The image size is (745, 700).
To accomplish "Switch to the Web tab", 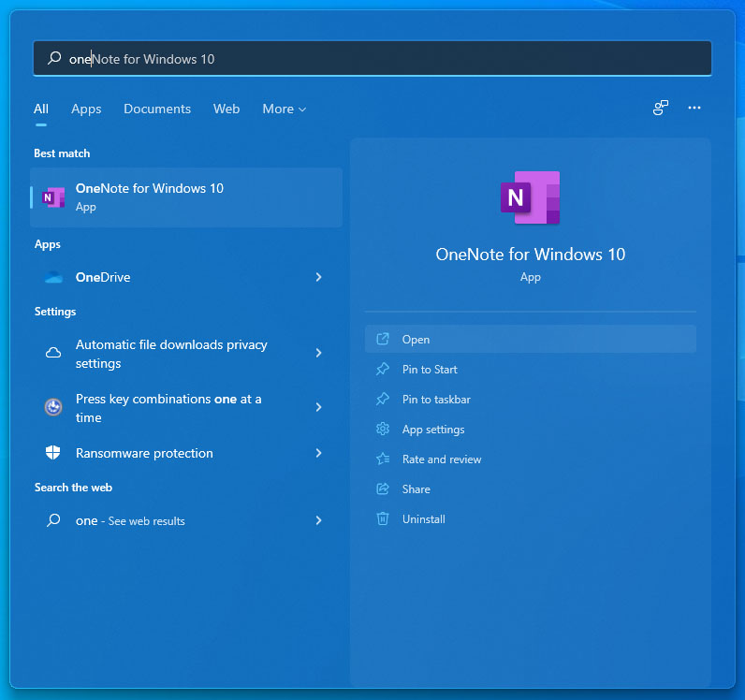I will pos(226,109).
